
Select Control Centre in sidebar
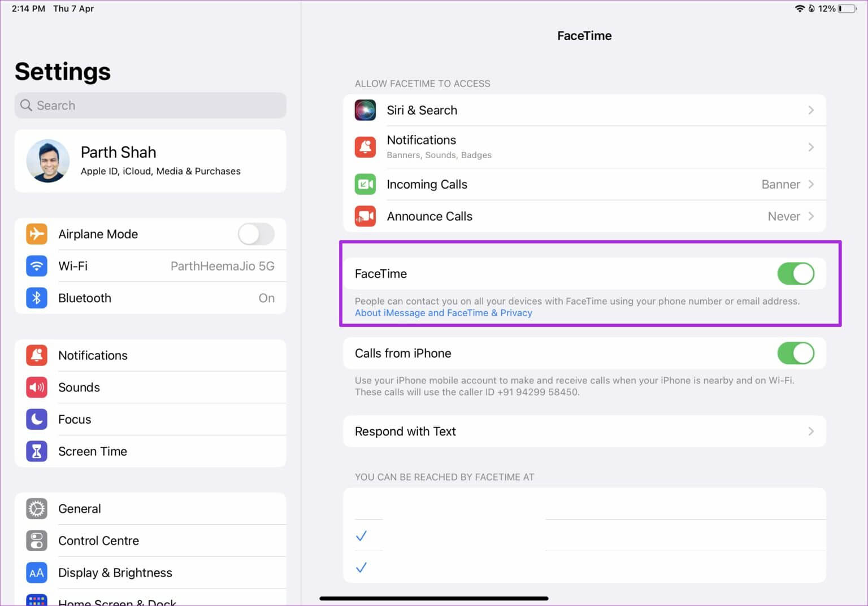pos(98,541)
